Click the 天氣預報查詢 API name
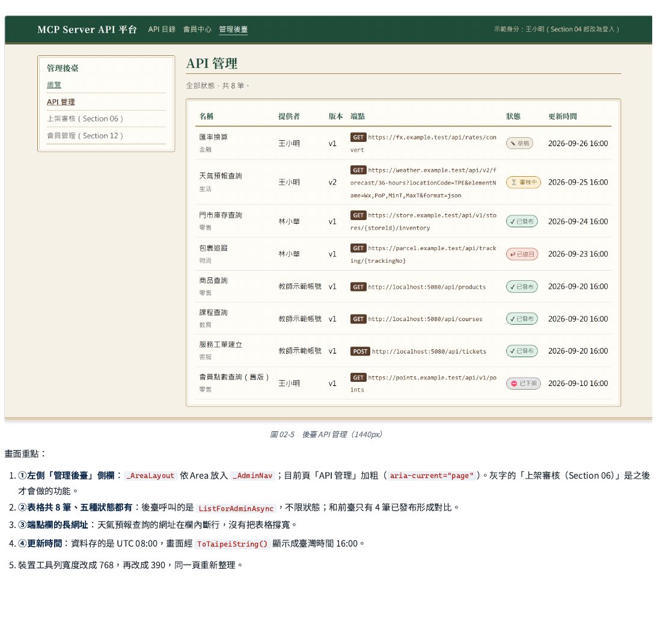 (221, 176)
